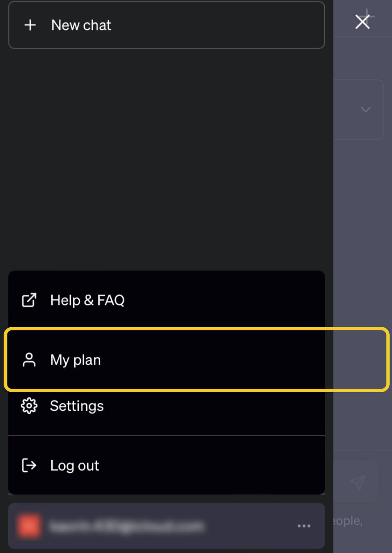Screen dimensions: 392x553
Task: Click the three-dot icon on account row
Action: [x=304, y=526]
